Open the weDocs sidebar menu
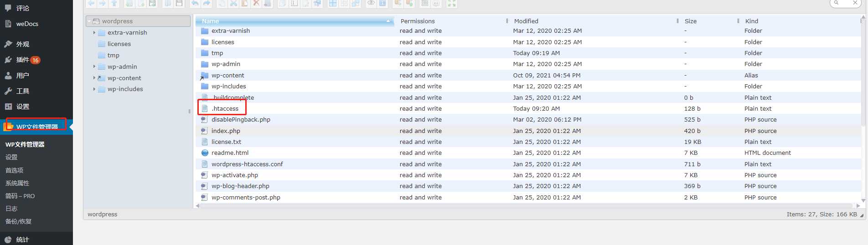Screen dimensions: 868x245 click(x=27, y=24)
